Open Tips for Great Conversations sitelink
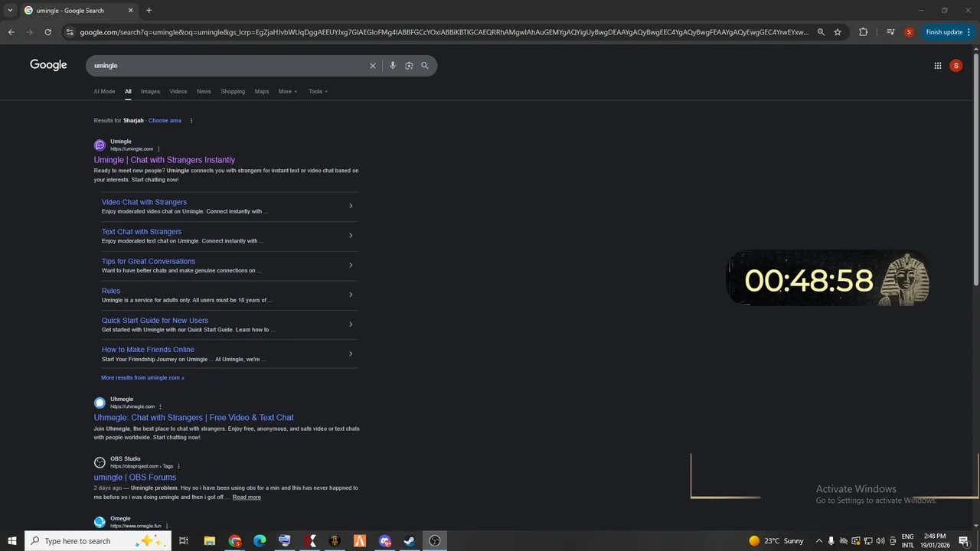 click(x=149, y=261)
